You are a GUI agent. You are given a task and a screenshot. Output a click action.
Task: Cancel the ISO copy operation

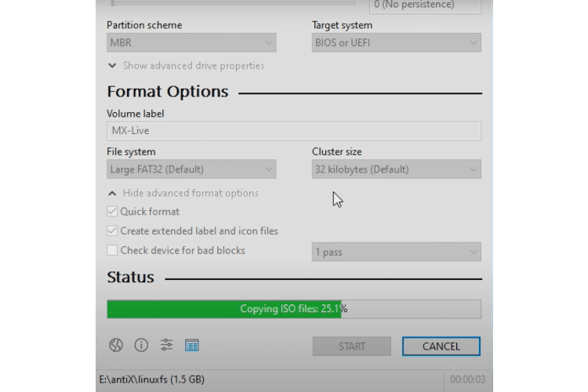[x=441, y=346]
